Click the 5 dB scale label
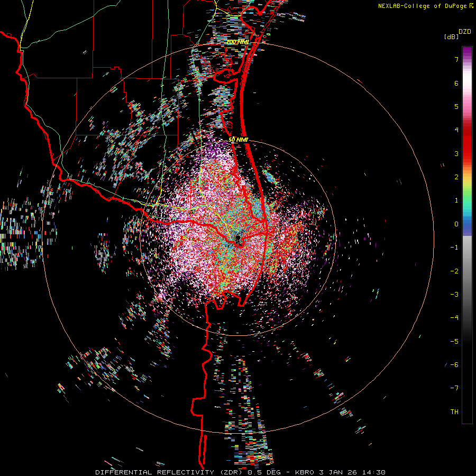The width and height of the screenshot is (476, 476). 456,106
